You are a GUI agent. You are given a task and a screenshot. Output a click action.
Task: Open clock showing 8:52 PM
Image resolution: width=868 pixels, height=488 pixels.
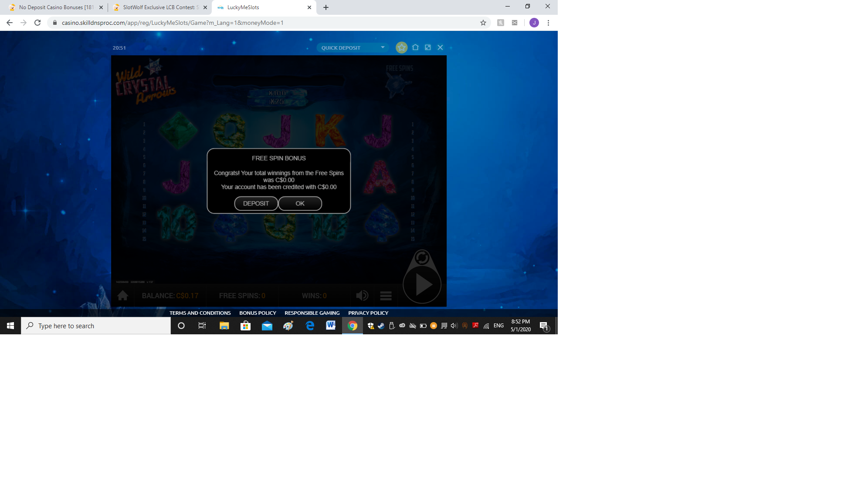click(x=521, y=326)
